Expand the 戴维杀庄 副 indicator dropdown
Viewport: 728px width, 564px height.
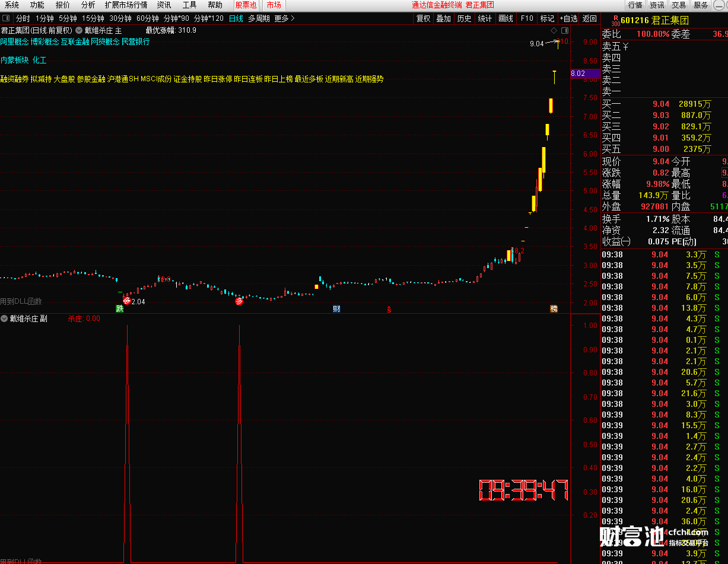pyautogui.click(x=4, y=318)
